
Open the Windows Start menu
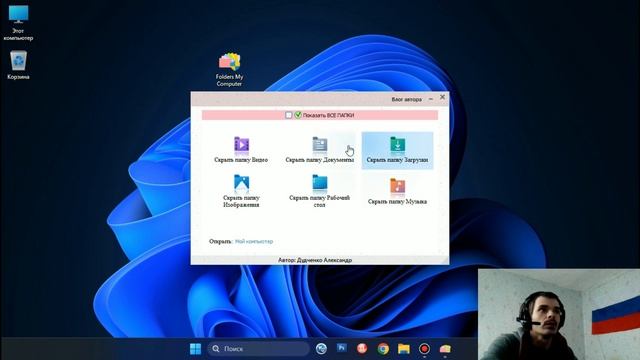tap(196, 349)
